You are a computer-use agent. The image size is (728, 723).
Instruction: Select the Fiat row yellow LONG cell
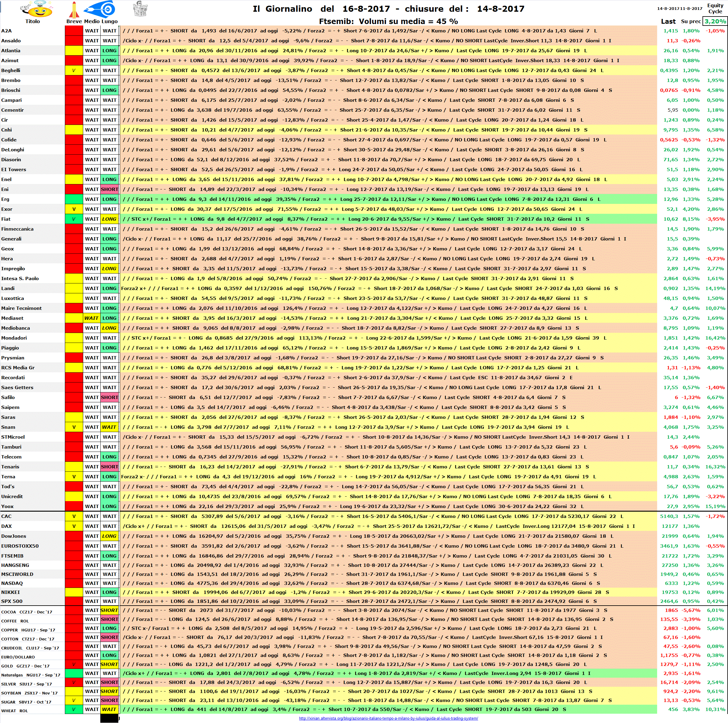click(110, 219)
